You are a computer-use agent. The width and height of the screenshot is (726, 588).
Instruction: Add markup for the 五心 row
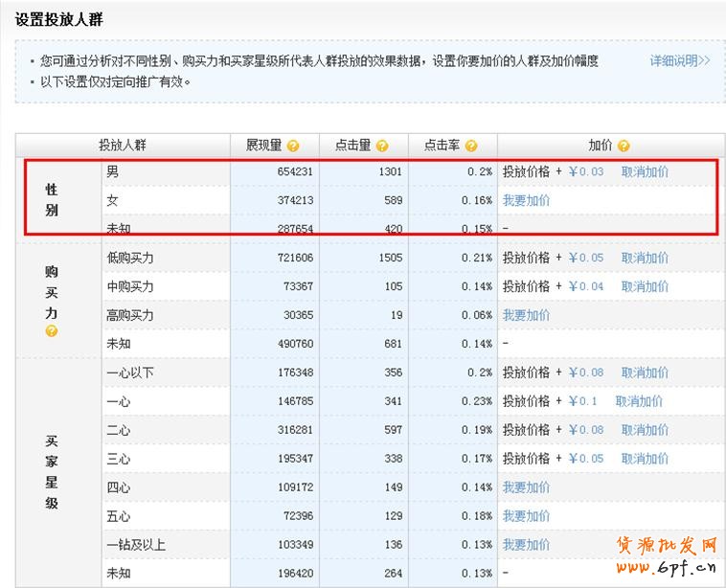click(x=526, y=517)
